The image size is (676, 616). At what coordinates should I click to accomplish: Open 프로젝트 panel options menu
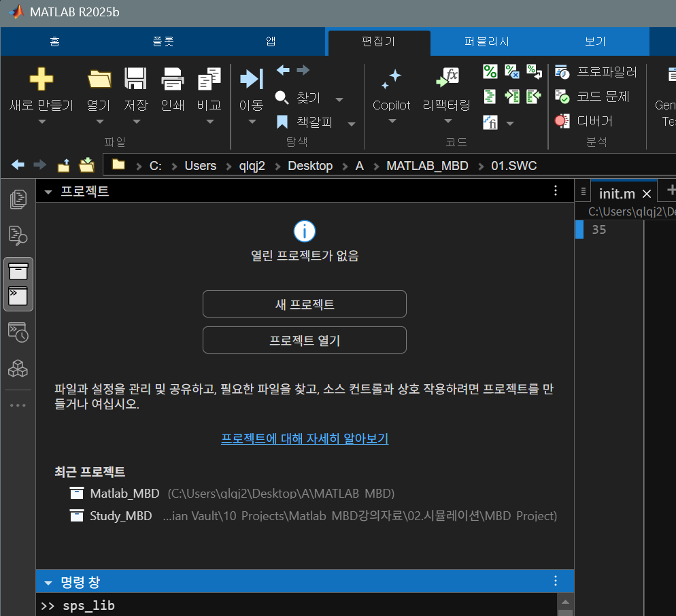point(555,190)
